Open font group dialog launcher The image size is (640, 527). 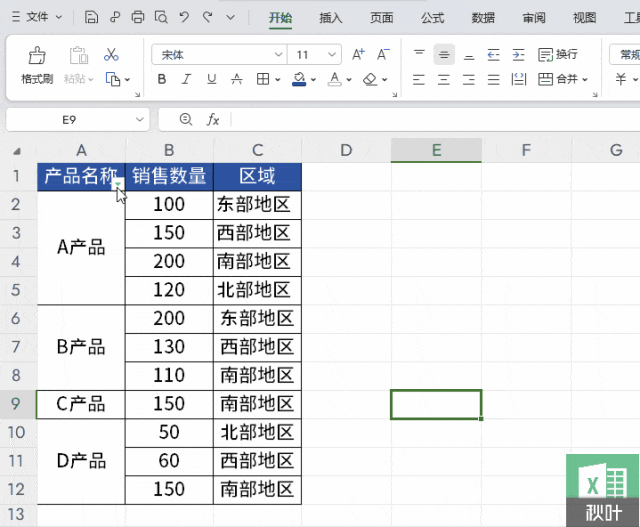(395, 95)
